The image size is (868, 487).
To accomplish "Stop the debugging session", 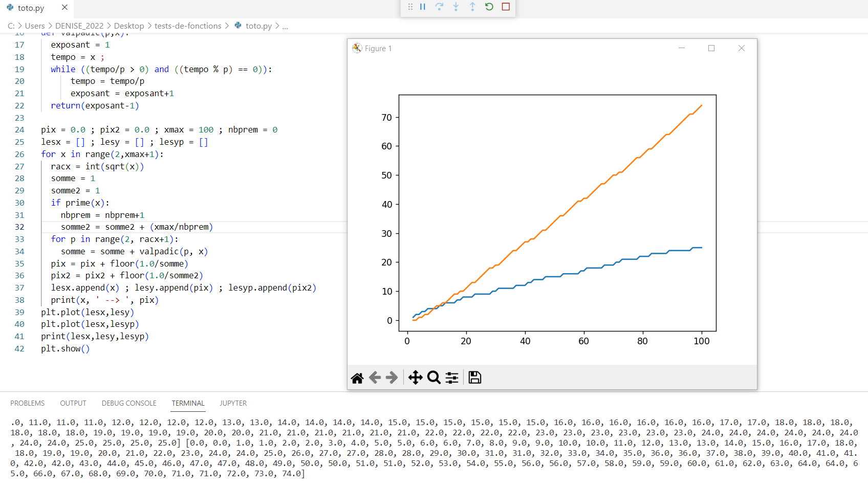I will pos(506,7).
